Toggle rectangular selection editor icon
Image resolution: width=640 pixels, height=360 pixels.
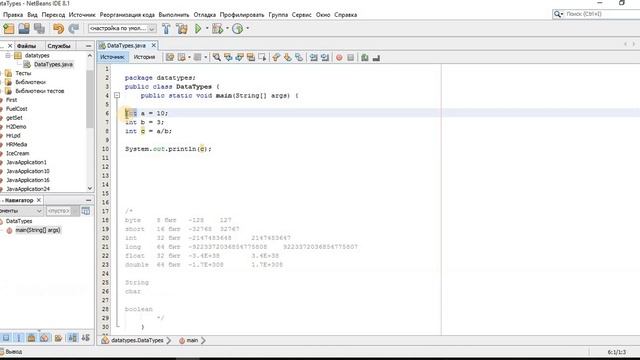point(262,58)
